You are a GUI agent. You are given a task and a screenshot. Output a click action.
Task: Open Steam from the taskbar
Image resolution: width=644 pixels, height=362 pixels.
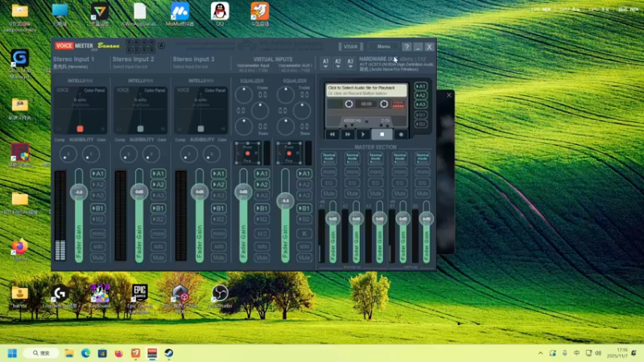tap(169, 353)
